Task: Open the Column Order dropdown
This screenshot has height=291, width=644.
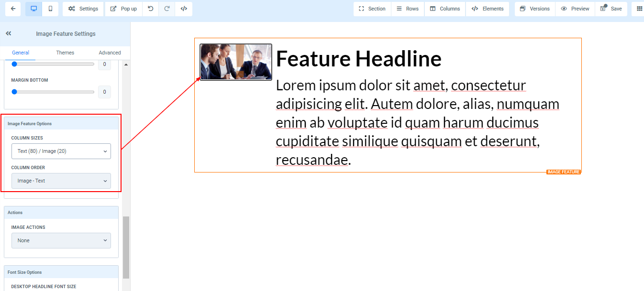Action: pos(61,181)
